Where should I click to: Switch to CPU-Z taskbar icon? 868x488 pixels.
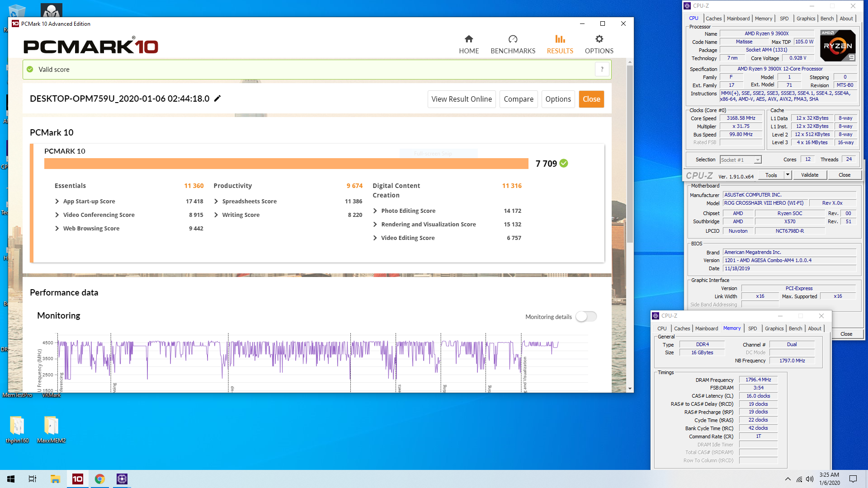[x=122, y=479]
